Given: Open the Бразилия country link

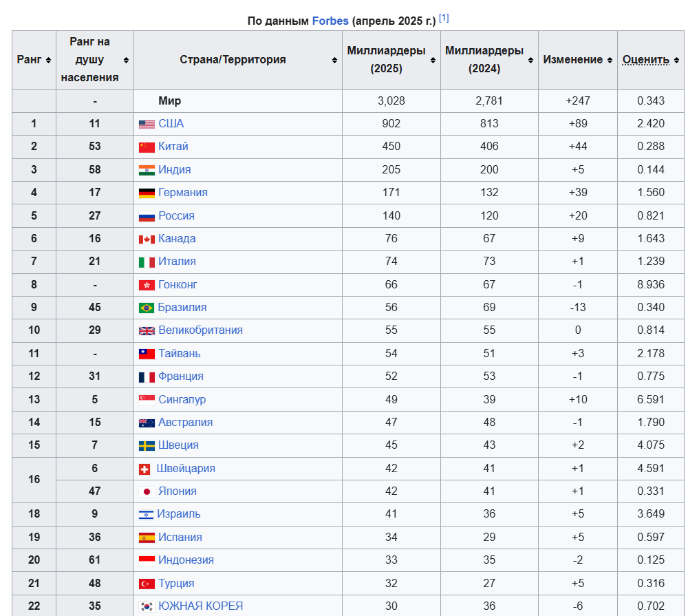Looking at the screenshot, I should pos(182,308).
